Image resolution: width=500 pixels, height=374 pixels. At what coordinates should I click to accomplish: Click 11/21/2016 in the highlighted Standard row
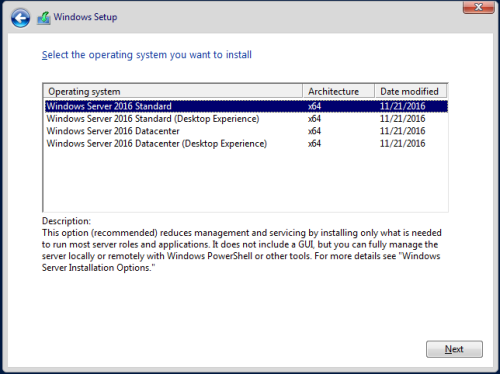(x=403, y=106)
